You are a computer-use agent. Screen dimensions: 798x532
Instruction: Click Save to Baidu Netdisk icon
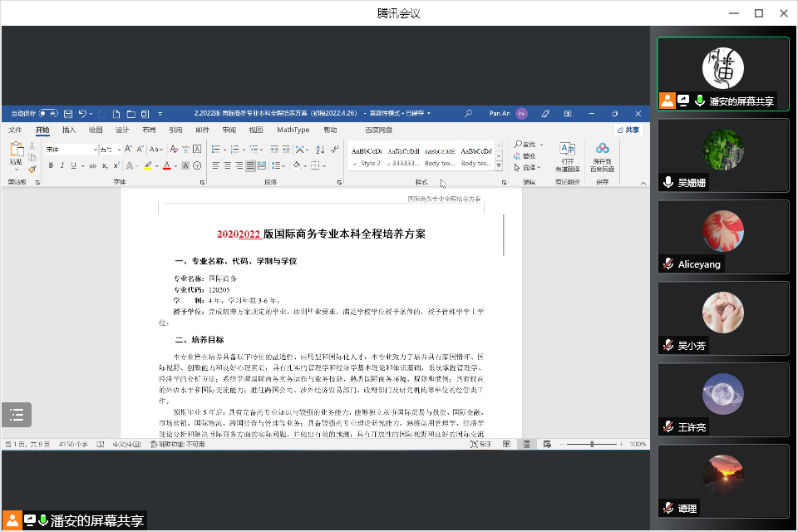[x=603, y=156]
